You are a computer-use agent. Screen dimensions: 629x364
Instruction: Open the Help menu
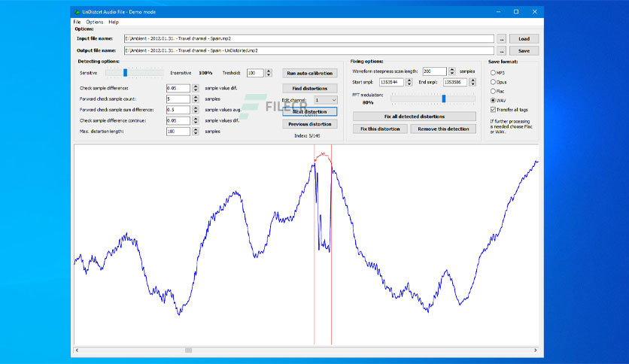pyautogui.click(x=114, y=22)
